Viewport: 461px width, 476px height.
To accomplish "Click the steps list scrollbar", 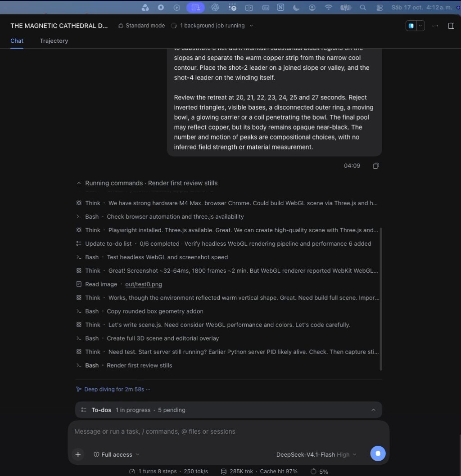I will point(381,299).
